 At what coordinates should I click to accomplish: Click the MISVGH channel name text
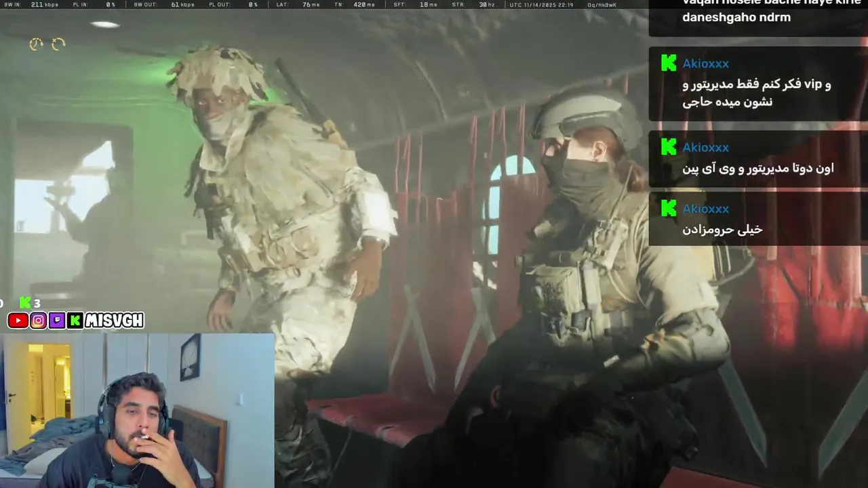[114, 321]
